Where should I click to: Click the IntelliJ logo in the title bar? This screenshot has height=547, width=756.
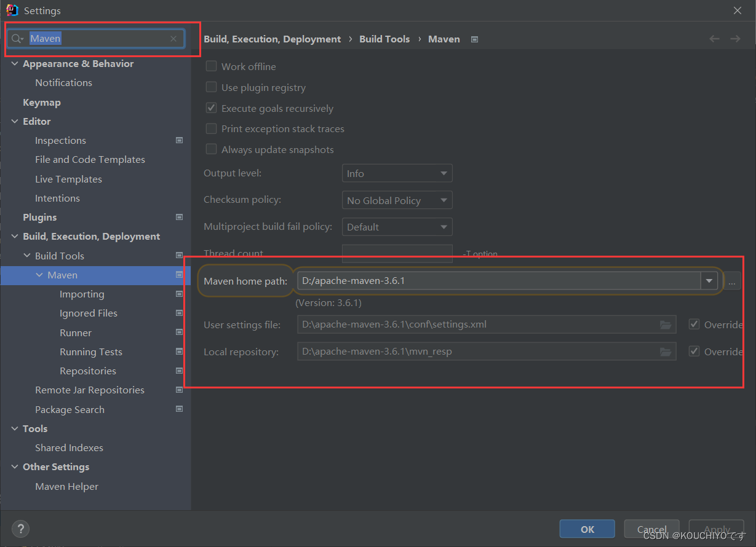pyautogui.click(x=12, y=10)
